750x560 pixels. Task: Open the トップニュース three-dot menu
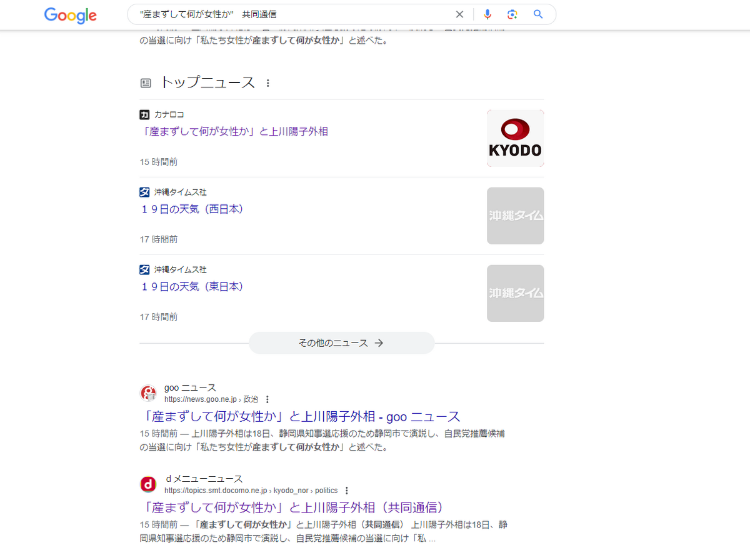pyautogui.click(x=267, y=82)
